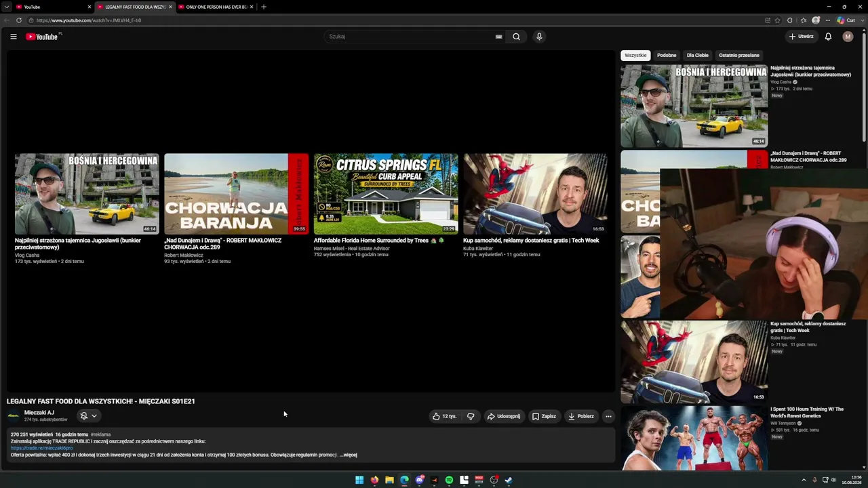Select the Wszystkie filter chip

pyautogui.click(x=635, y=56)
